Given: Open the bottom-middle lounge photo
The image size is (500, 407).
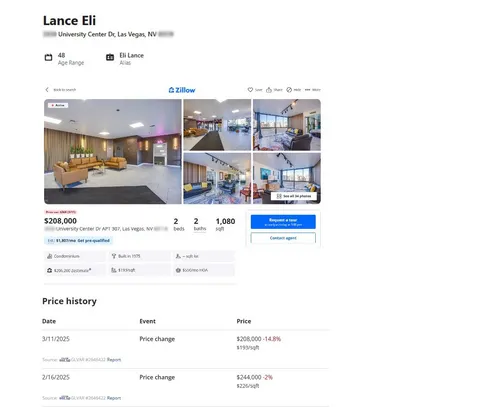Looking at the screenshot, I should coord(217,178).
